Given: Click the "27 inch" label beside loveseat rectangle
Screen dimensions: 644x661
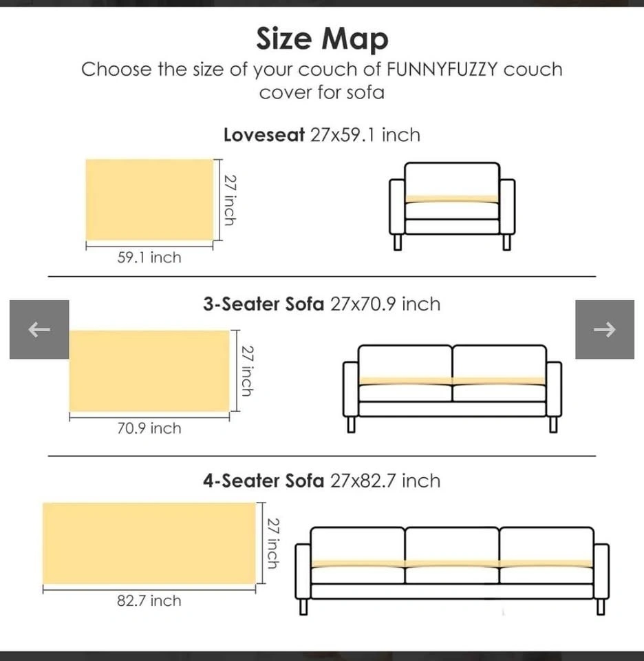Looking at the screenshot, I should [x=230, y=200].
